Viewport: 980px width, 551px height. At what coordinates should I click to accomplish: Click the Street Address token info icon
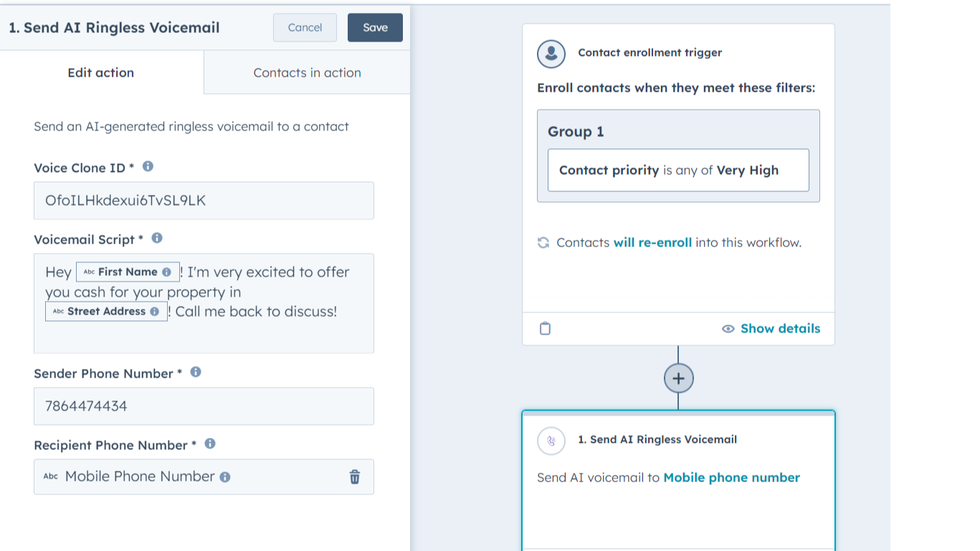(x=155, y=312)
